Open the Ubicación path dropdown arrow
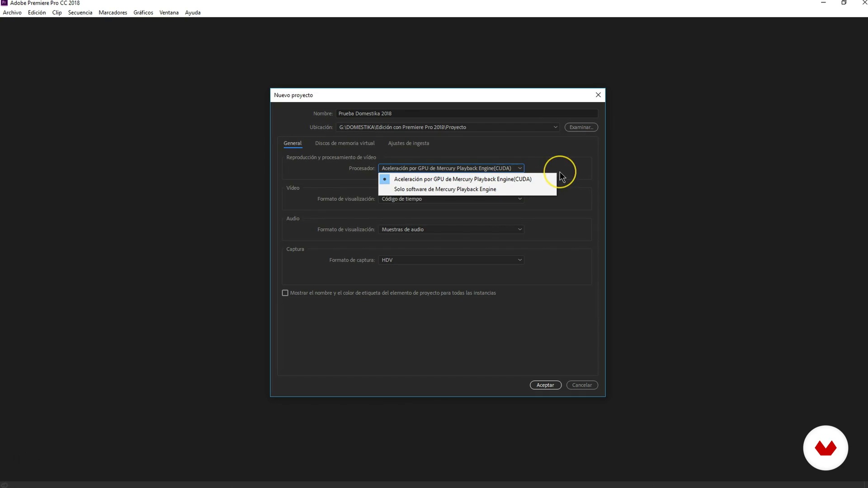 (x=555, y=127)
